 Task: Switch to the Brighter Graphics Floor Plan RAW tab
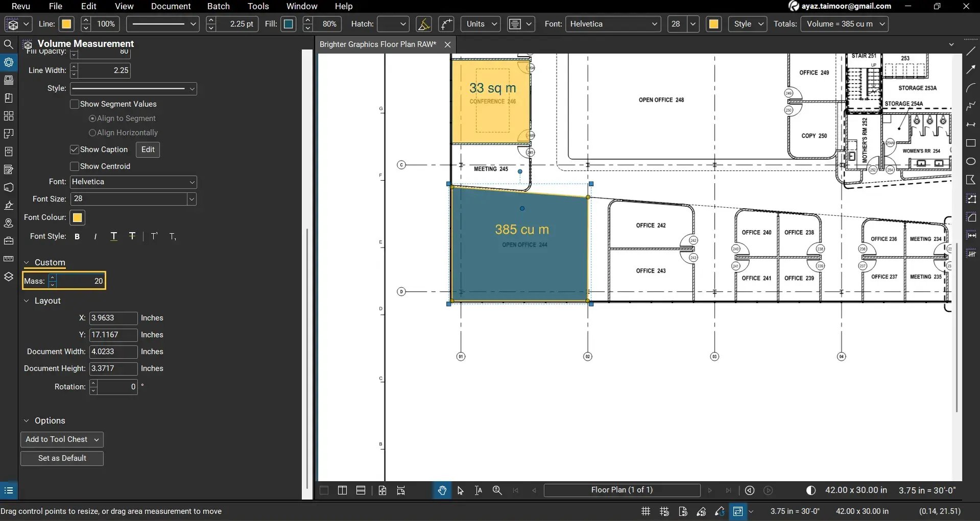point(377,44)
